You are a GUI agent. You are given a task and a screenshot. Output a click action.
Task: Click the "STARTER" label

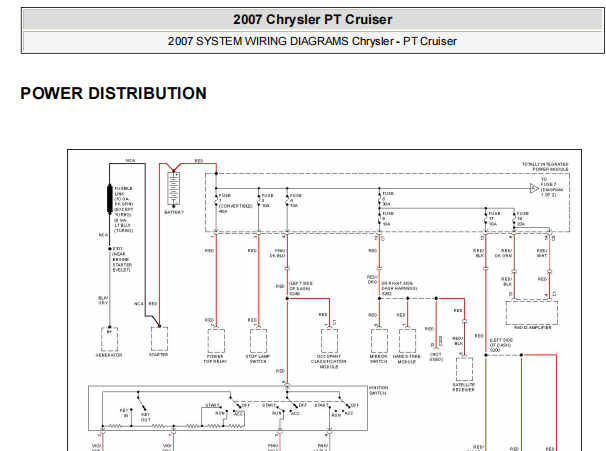point(158,354)
